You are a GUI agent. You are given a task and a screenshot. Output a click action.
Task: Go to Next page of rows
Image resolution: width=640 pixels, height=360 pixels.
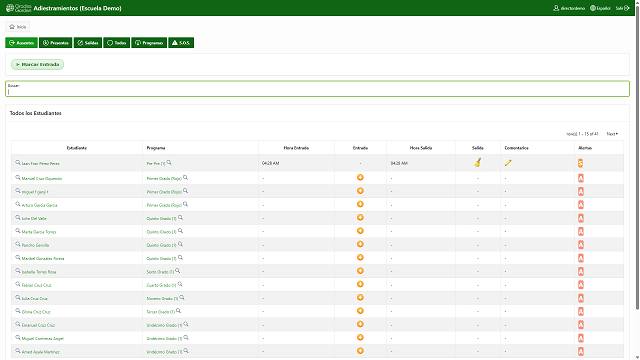(x=612, y=134)
